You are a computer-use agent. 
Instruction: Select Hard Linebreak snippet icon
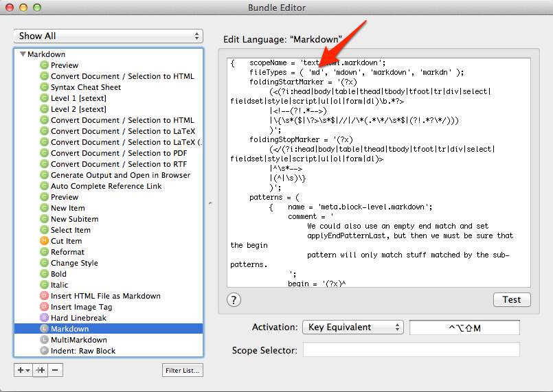44,317
